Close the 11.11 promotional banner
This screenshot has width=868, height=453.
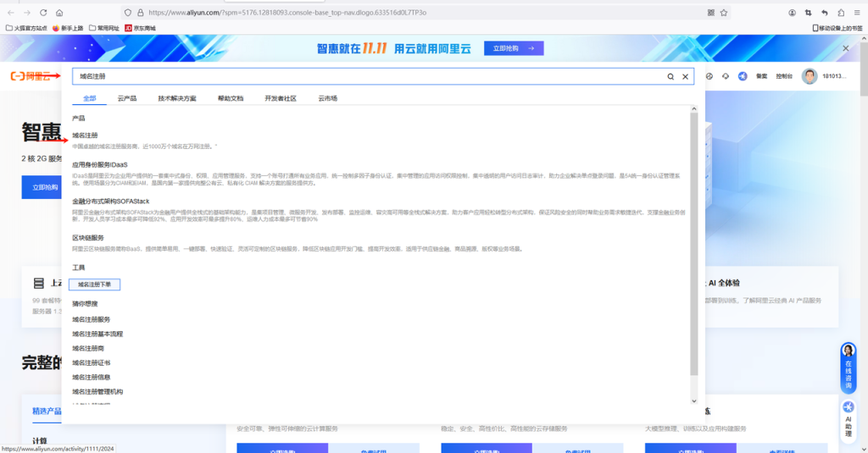845,48
